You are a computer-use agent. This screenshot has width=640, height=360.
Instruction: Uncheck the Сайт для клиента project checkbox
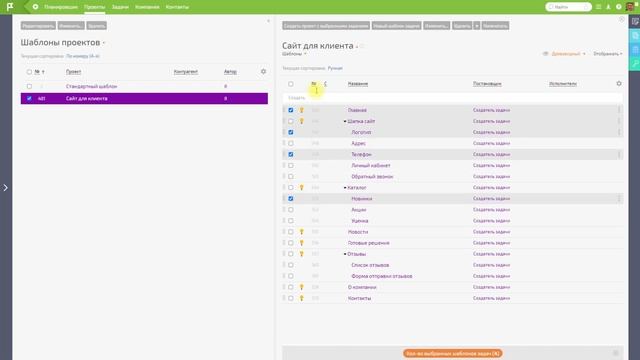coord(29,98)
